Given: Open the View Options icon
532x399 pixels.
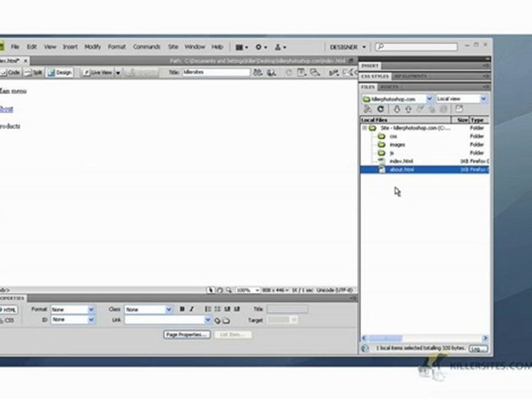Looking at the screenshot, I should coord(301,72).
